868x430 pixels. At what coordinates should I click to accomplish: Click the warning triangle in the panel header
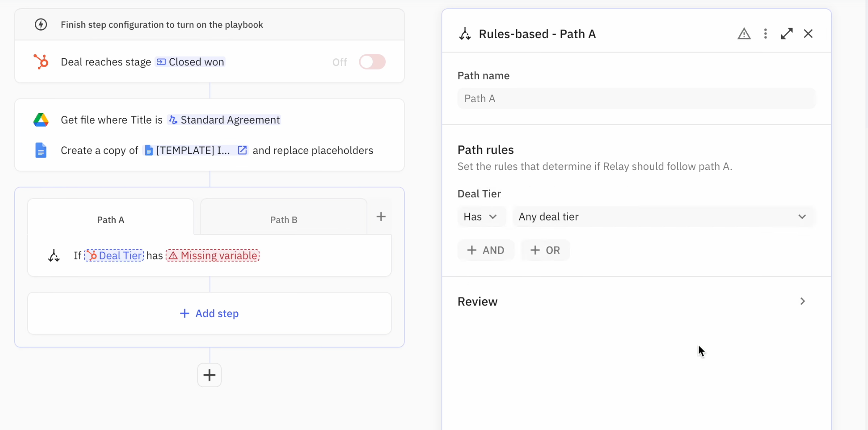click(x=744, y=34)
